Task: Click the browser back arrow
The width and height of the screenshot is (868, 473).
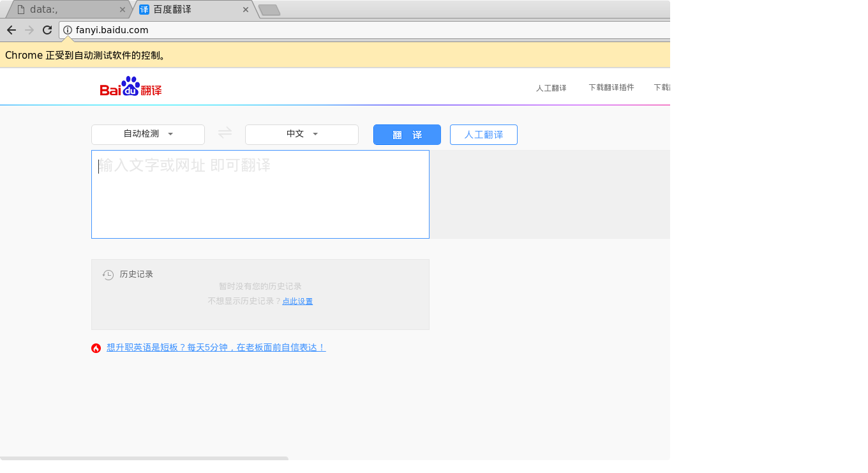Action: tap(11, 30)
